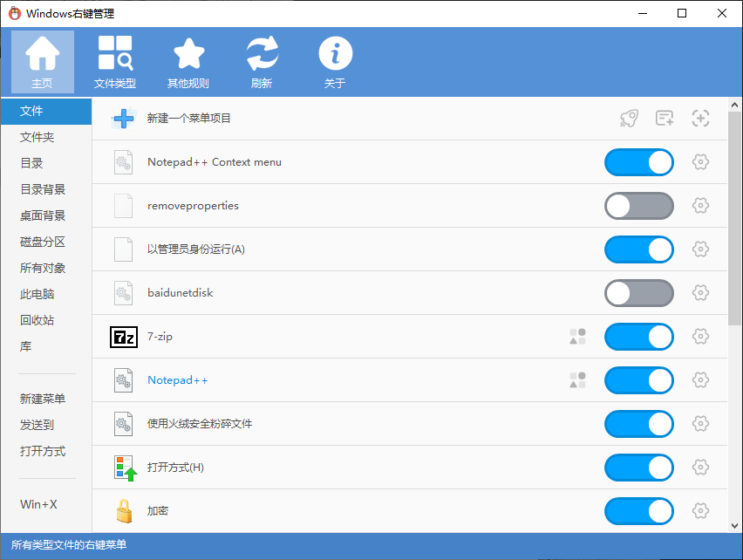Click the add-note icon in the header row
Viewport: 743px width, 560px height.
click(665, 118)
